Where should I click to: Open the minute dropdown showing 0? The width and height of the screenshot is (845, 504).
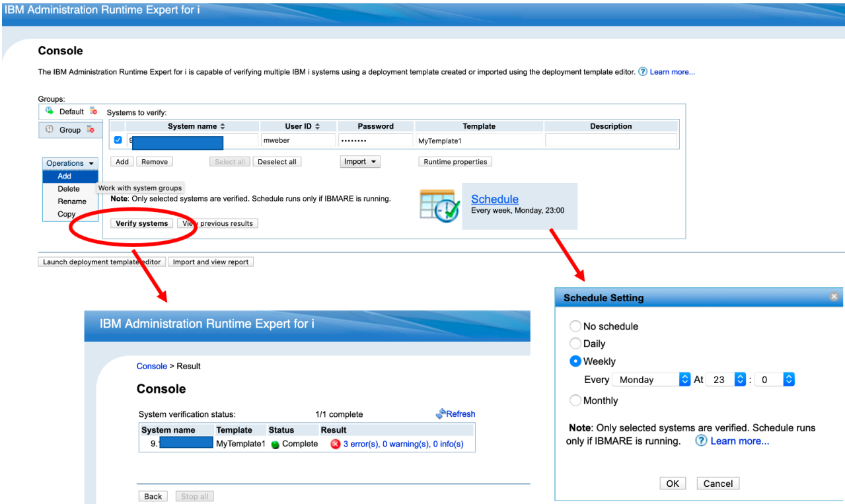774,380
